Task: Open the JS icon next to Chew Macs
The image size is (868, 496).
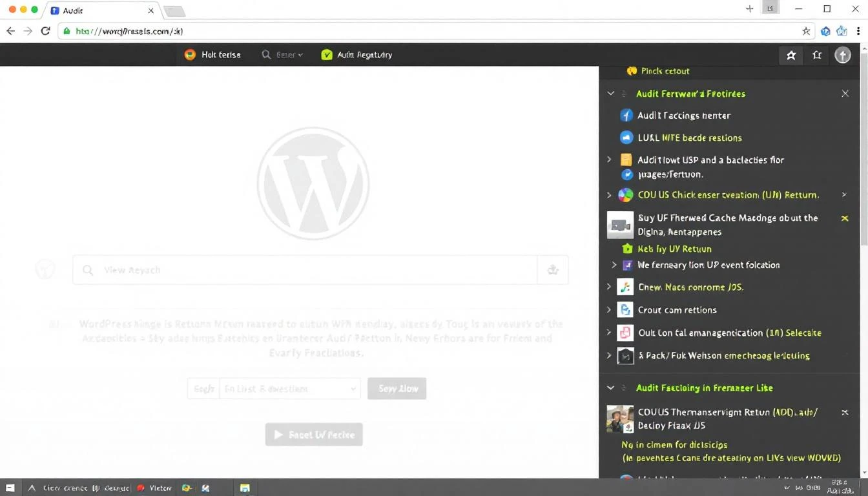Action: [625, 287]
